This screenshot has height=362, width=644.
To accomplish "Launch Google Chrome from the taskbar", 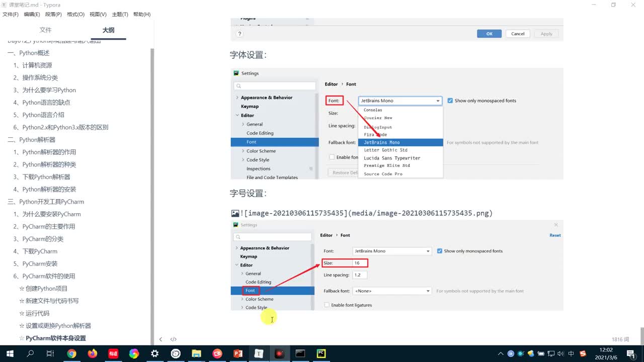I will tap(71, 353).
